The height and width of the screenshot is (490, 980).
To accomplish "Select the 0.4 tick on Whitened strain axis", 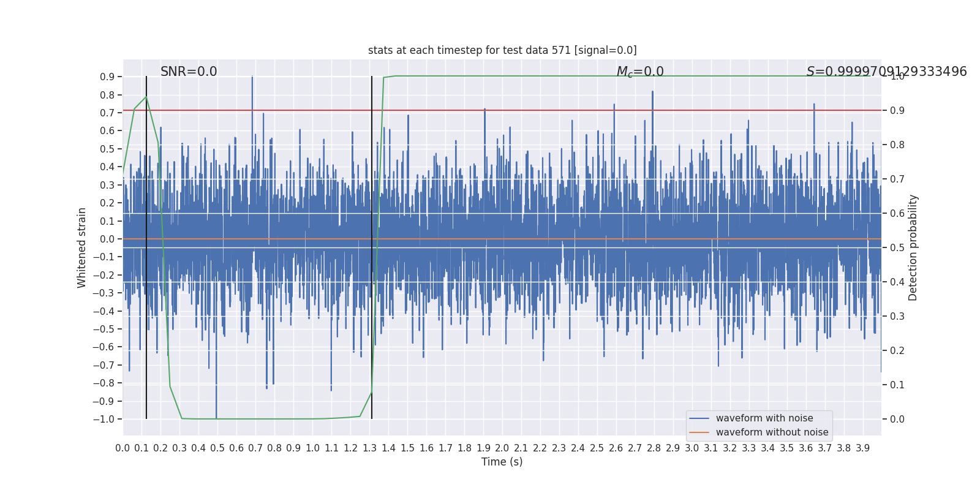I will (x=107, y=167).
